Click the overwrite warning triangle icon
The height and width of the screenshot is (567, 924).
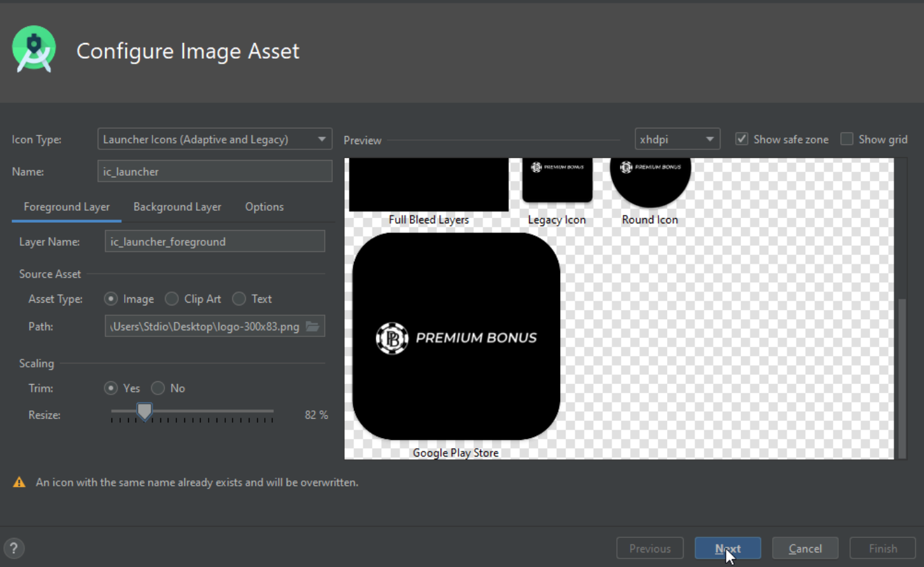(19, 482)
